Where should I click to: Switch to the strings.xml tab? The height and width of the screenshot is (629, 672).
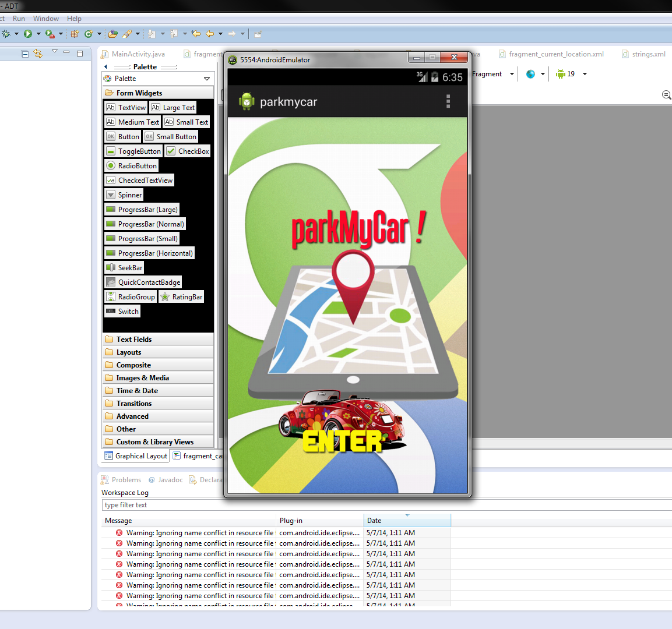pos(643,54)
